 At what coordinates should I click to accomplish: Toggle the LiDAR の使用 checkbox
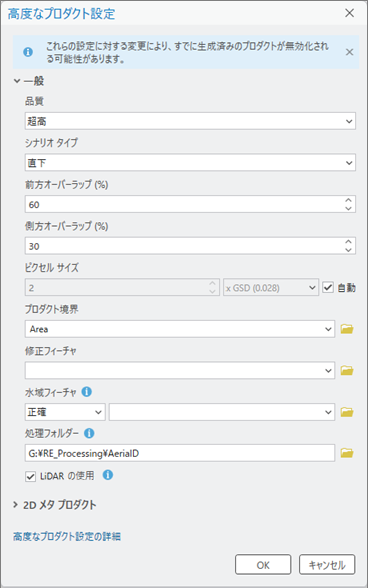30,476
